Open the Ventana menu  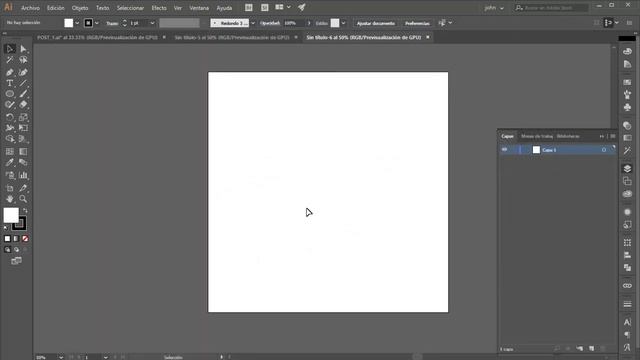[199, 8]
